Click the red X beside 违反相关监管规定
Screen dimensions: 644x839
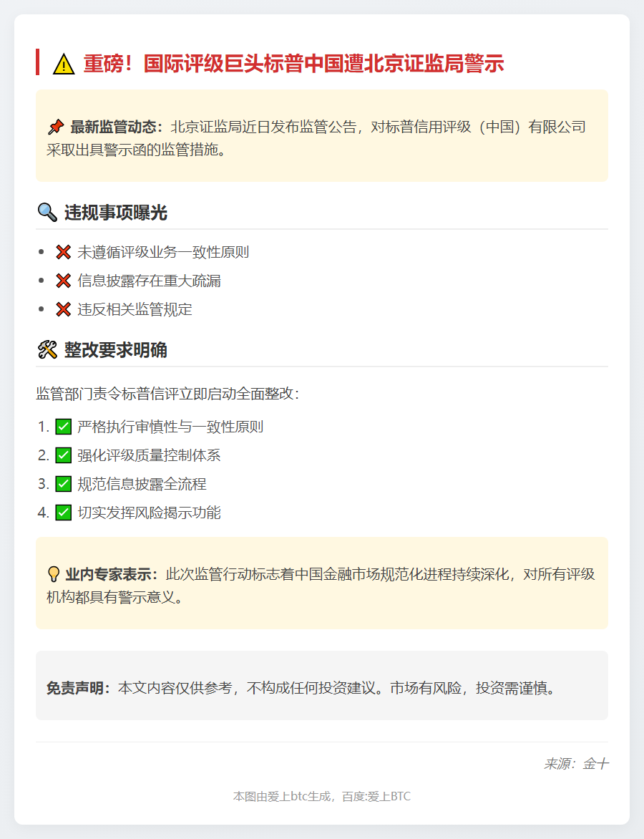(x=63, y=309)
